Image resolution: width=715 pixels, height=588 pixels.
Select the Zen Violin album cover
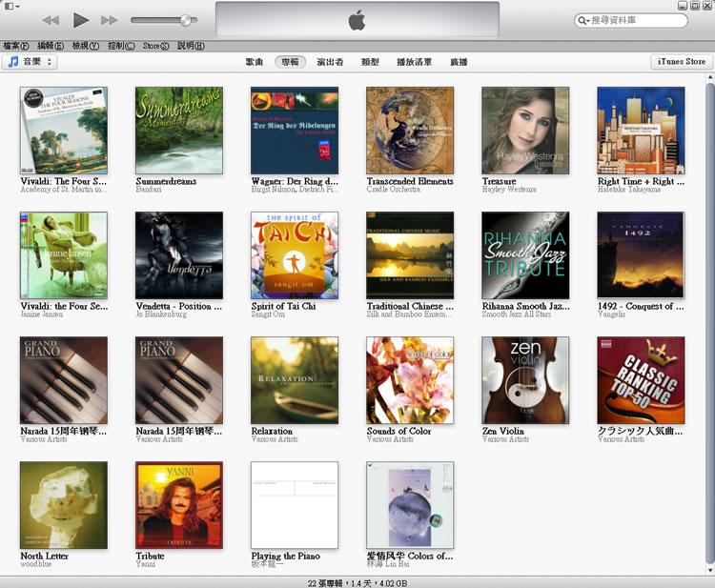tap(525, 380)
